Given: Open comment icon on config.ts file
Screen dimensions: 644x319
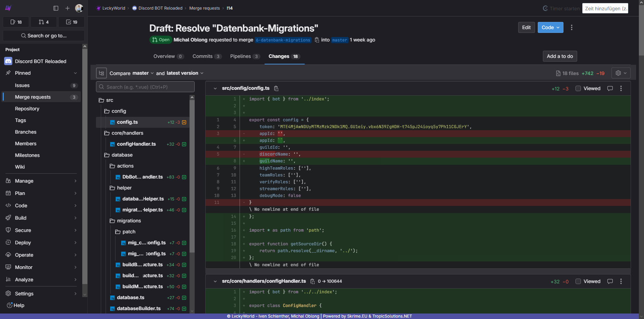Looking at the screenshot, I should [x=610, y=88].
